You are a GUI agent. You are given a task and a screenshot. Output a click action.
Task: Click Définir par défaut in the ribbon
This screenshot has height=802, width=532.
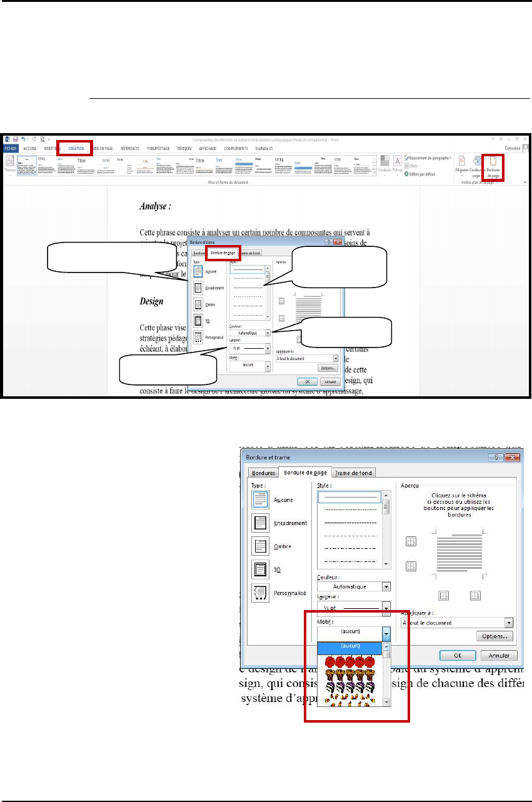[421, 173]
